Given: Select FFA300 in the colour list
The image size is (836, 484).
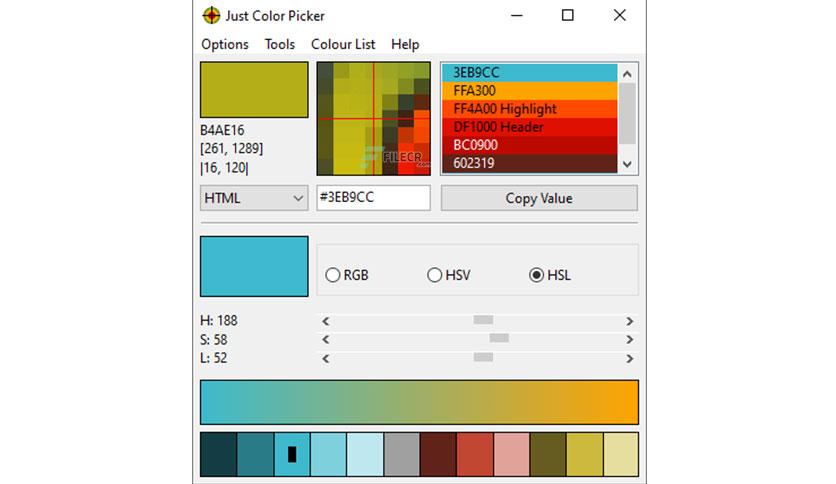Looking at the screenshot, I should click(x=529, y=91).
